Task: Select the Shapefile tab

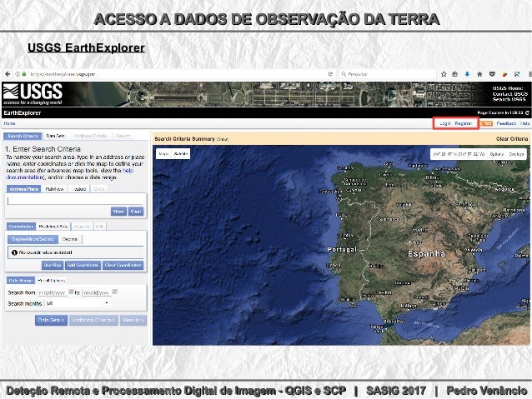Action: coord(82,226)
